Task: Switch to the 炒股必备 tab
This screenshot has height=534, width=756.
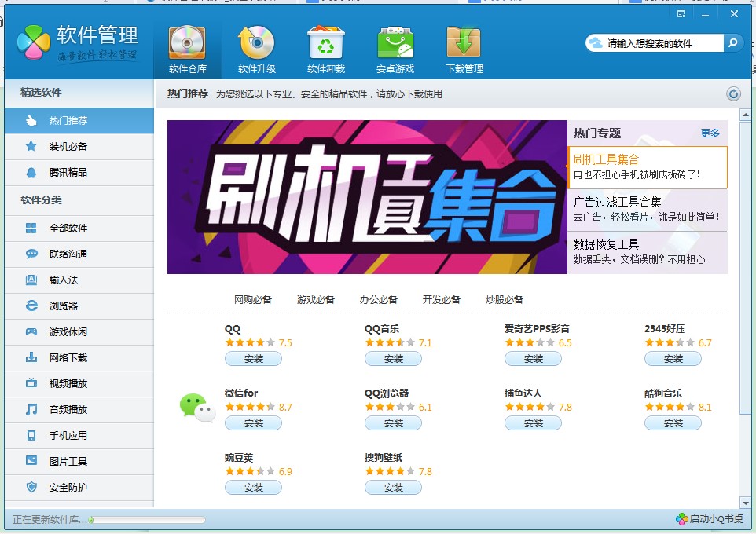Action: pos(505,299)
